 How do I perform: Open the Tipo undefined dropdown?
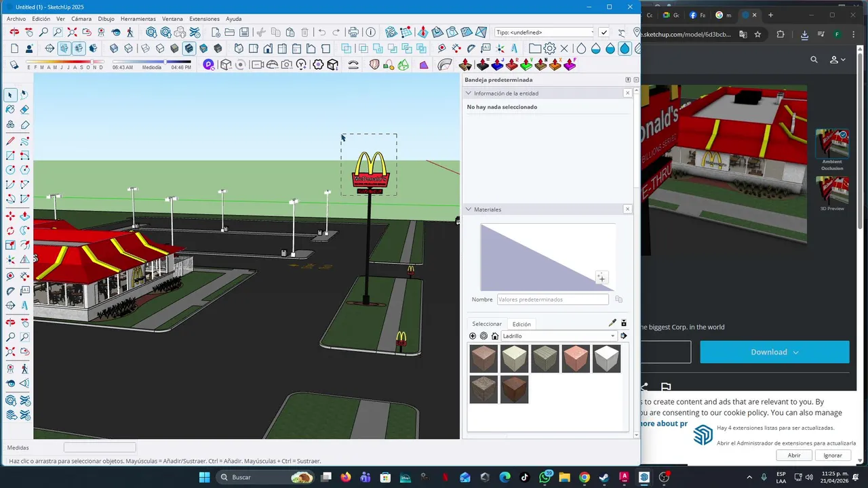pyautogui.click(x=545, y=32)
